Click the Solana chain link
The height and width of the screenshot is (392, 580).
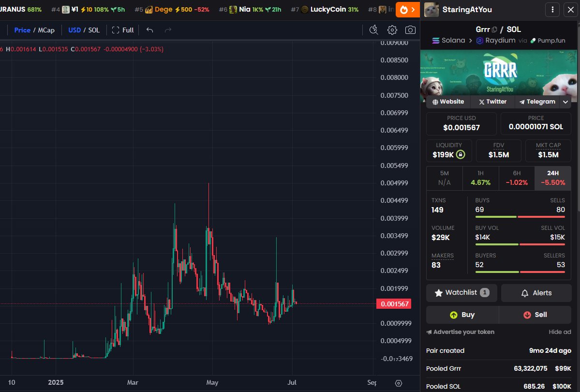pos(448,40)
